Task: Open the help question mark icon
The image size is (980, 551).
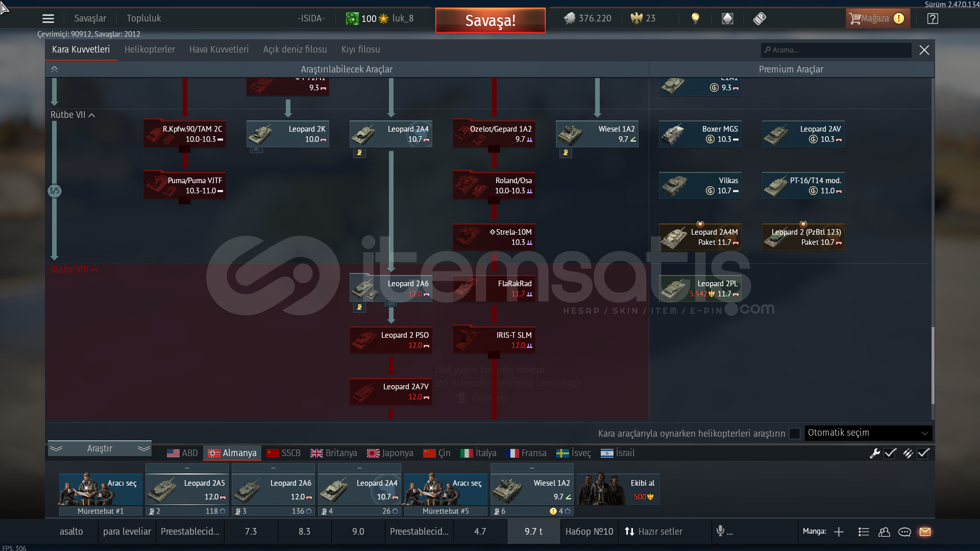Action: 933,19
